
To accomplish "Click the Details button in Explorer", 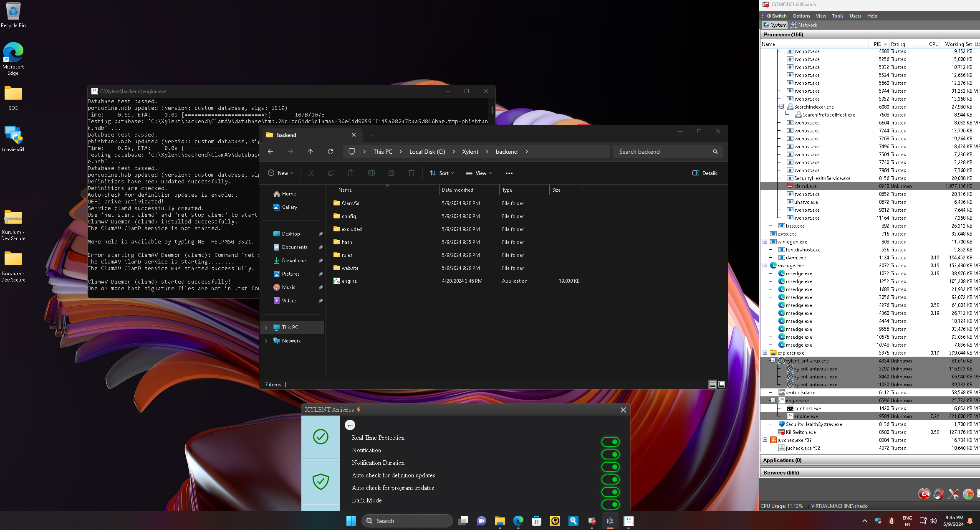I will 705,173.
